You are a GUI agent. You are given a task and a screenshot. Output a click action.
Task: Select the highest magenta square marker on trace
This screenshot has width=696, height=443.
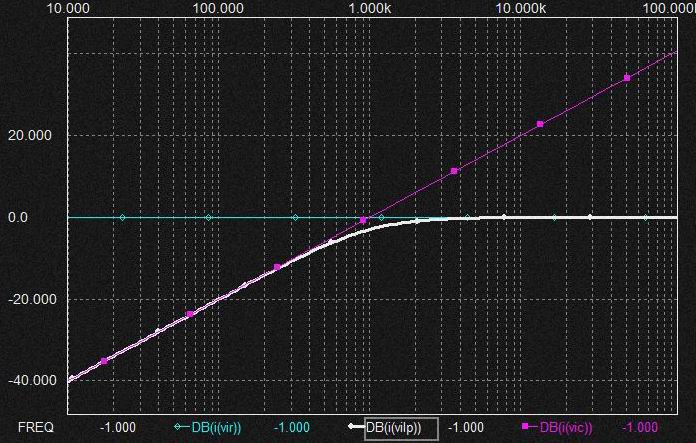627,78
